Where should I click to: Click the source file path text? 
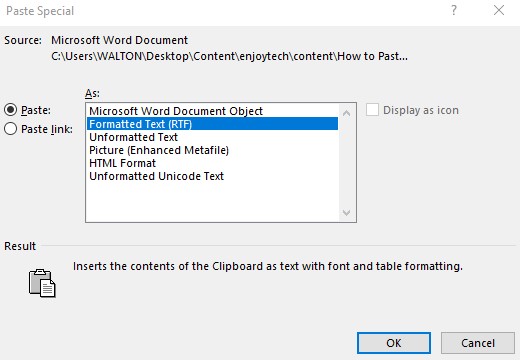[x=229, y=56]
